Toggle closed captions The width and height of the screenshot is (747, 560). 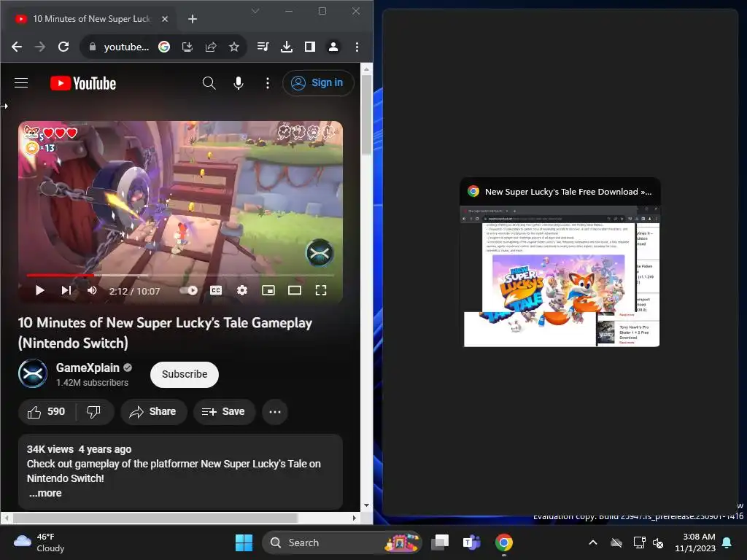tap(216, 290)
